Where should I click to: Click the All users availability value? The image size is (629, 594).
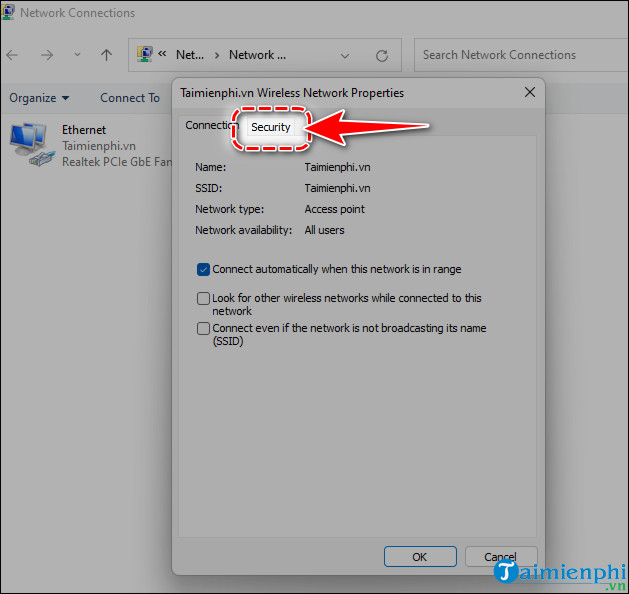(x=324, y=230)
